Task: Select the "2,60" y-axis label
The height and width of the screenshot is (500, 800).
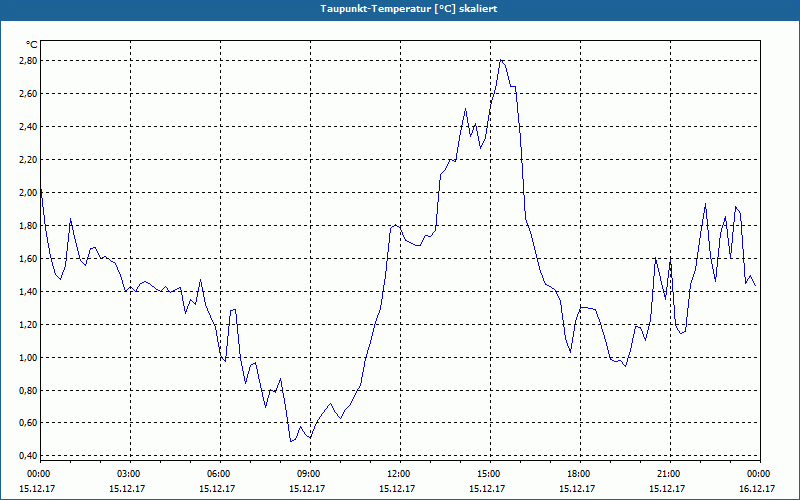Action: (28, 94)
